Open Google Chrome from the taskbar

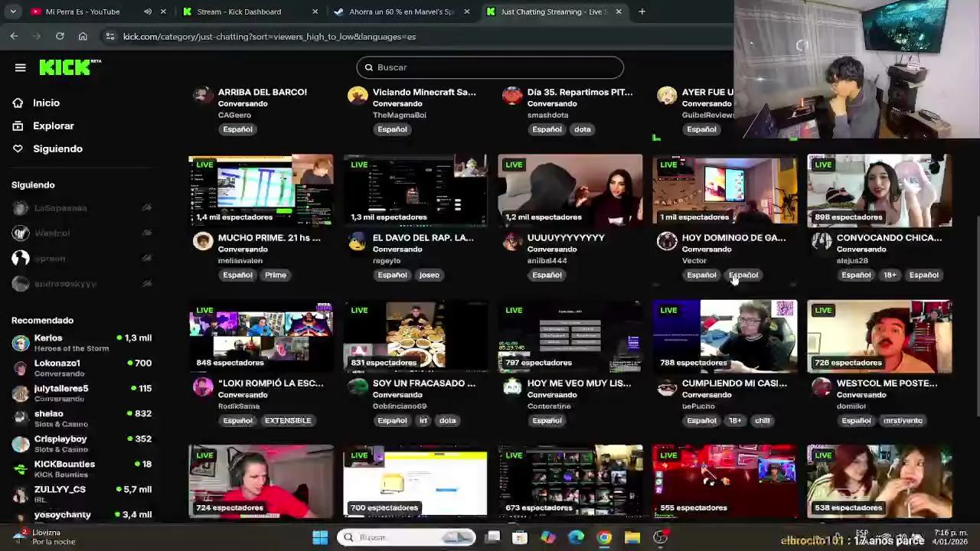[x=604, y=537]
